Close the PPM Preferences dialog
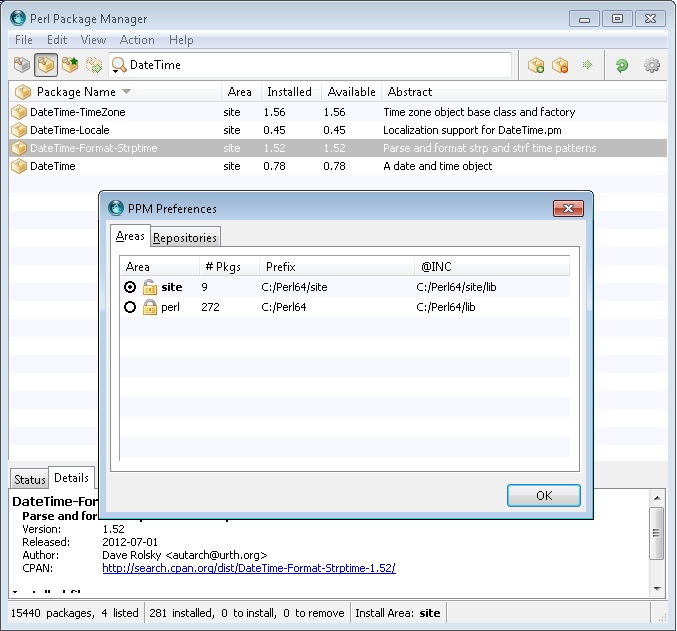677x631 pixels. (568, 209)
